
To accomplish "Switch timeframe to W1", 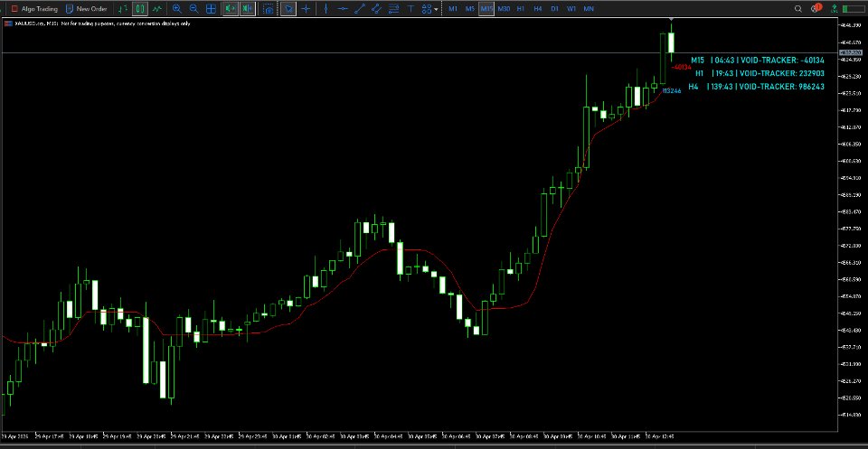I will 571,9.
